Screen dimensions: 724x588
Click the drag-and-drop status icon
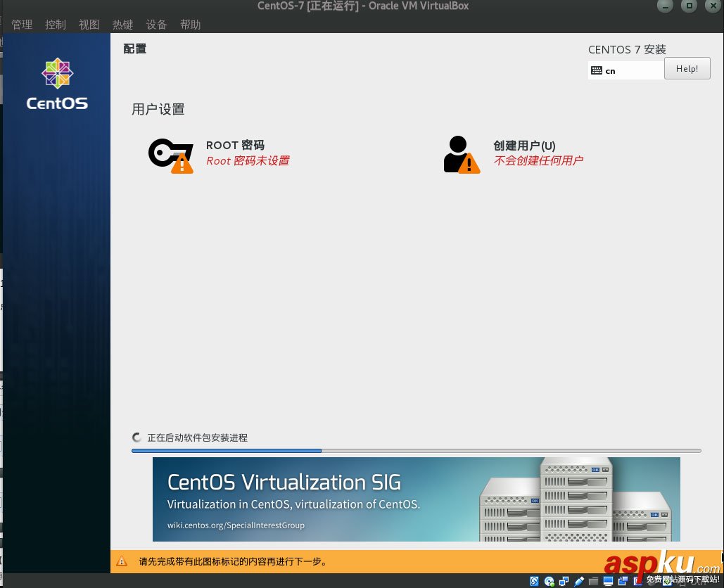622,582
